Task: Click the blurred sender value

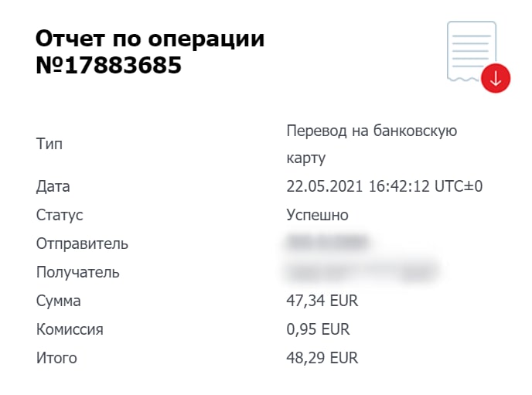Action: (328, 243)
